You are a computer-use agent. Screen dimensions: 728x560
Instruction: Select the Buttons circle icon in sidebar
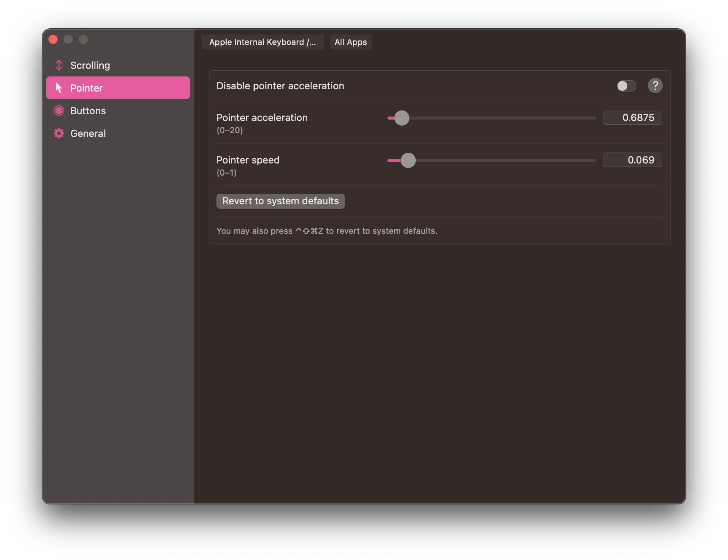[59, 110]
